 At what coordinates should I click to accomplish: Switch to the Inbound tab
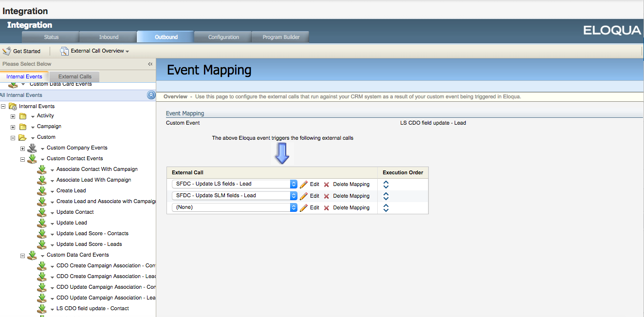(109, 37)
